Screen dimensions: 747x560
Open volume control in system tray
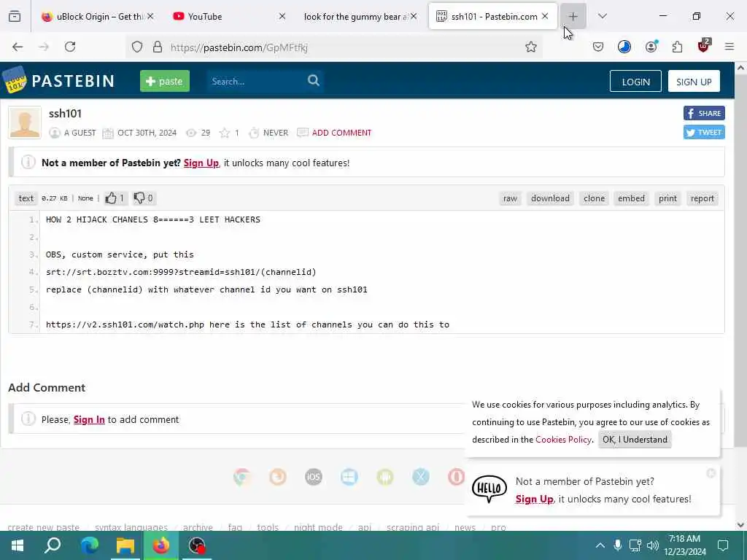click(x=653, y=545)
